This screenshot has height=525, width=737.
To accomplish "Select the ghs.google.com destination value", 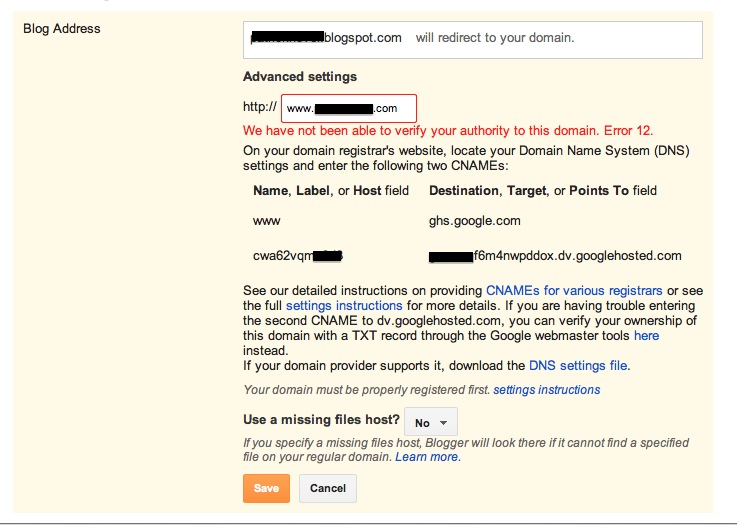I will point(475,221).
